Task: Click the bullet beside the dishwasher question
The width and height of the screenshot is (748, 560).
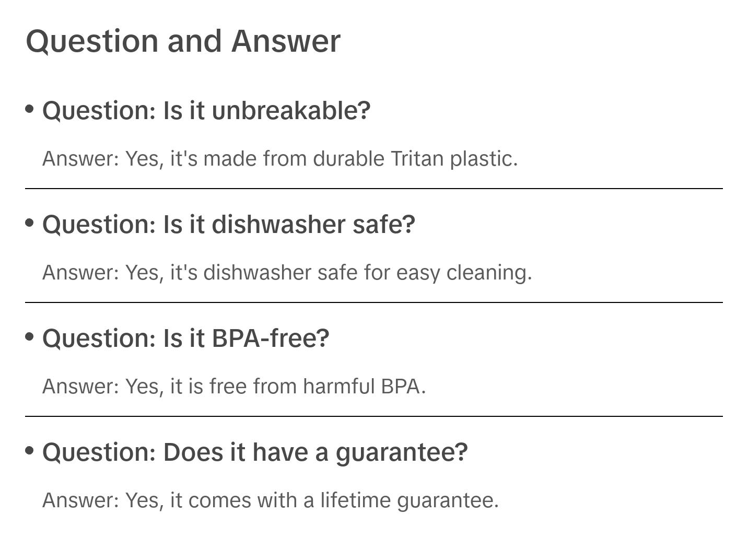Action: (30, 223)
